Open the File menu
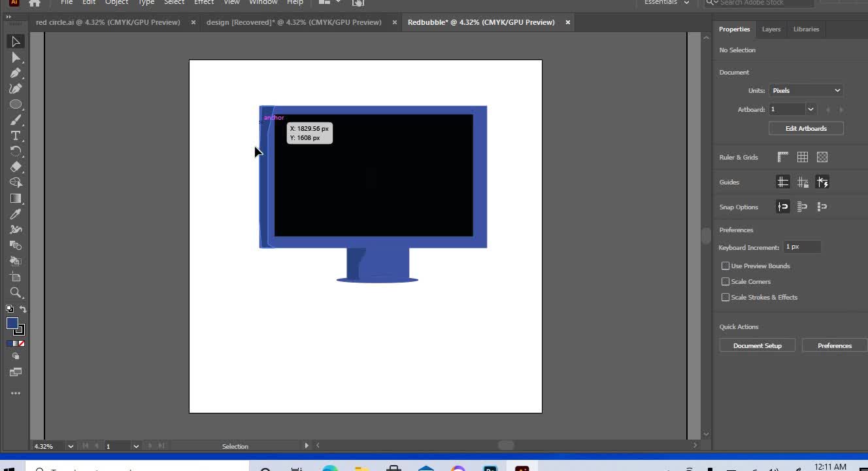This screenshot has width=868, height=471. (67, 3)
